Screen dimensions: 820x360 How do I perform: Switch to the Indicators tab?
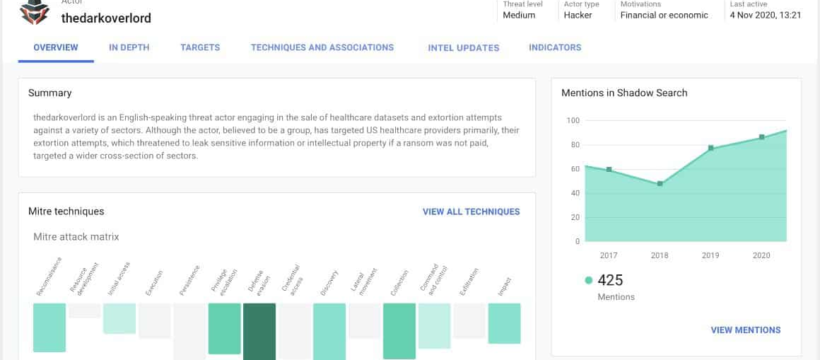pos(555,48)
